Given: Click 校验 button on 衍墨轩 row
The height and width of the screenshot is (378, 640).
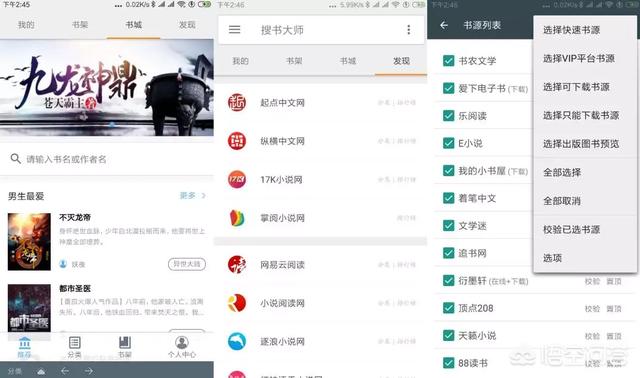Looking at the screenshot, I should (x=592, y=281).
